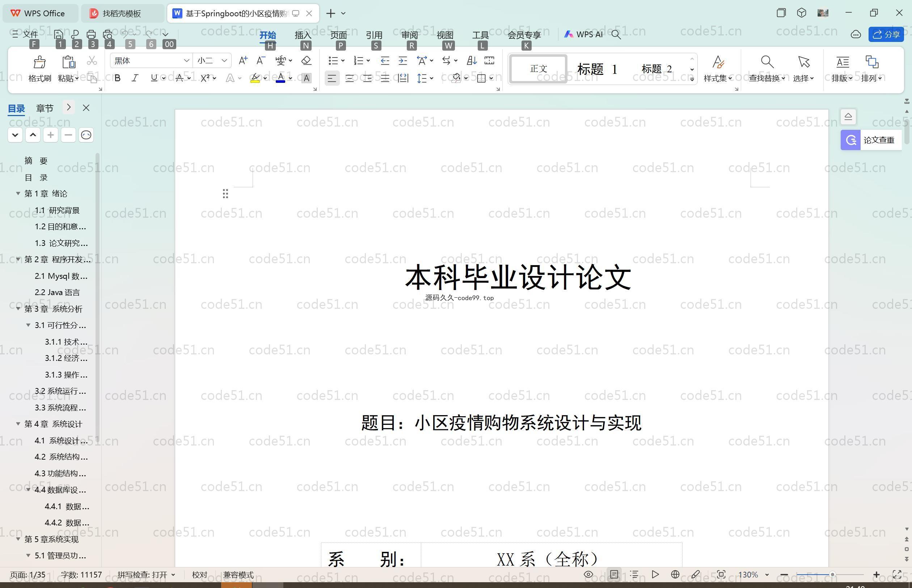Collapse the 3.1 可行性分 tree node
Image resolution: width=912 pixels, height=588 pixels.
[28, 325]
